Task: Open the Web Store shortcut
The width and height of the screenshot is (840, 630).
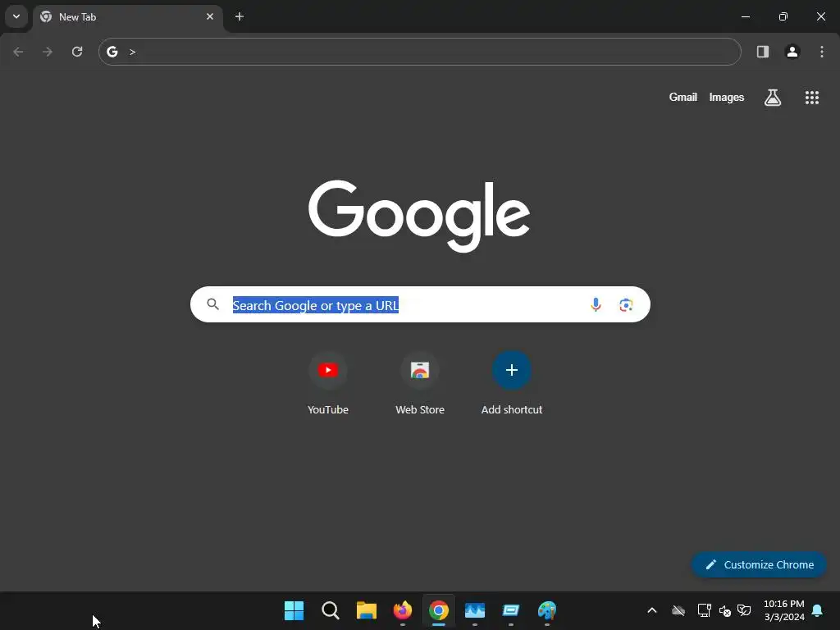Action: (x=420, y=384)
